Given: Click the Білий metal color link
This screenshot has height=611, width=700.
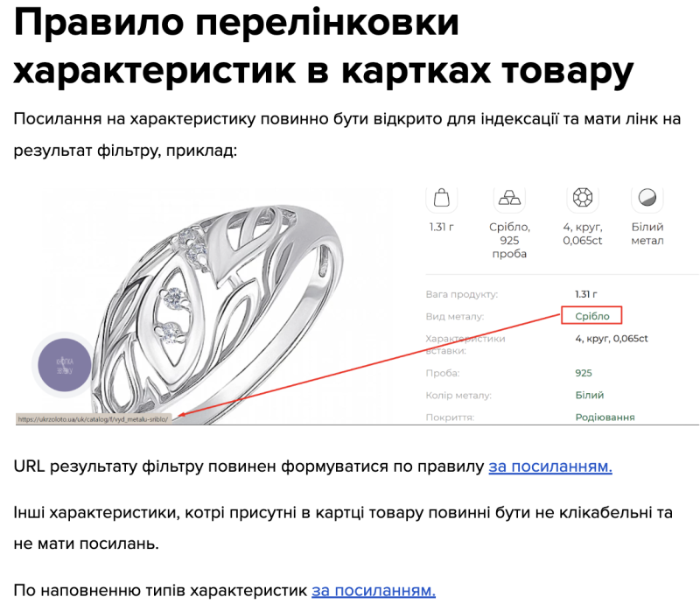Looking at the screenshot, I should 589,395.
